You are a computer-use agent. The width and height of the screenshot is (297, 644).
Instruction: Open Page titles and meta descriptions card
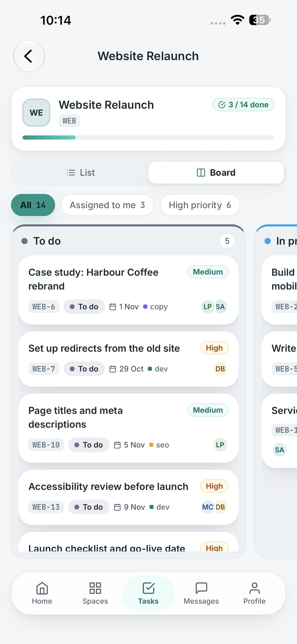pyautogui.click(x=128, y=428)
